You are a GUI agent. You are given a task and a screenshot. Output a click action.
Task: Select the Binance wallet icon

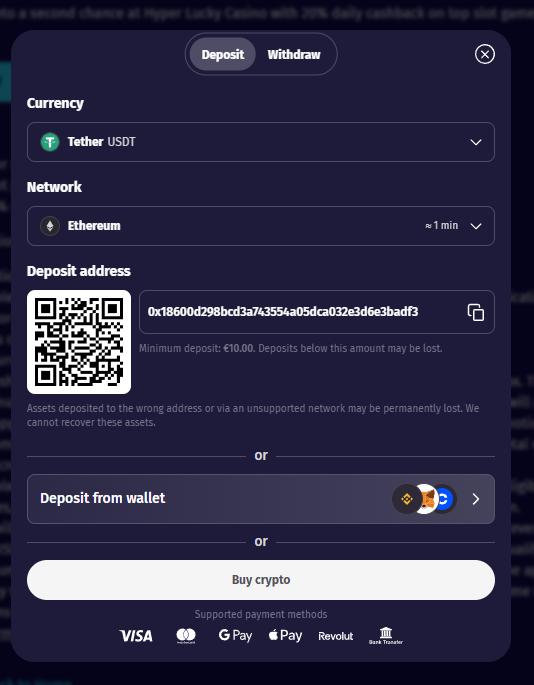pyautogui.click(x=407, y=499)
